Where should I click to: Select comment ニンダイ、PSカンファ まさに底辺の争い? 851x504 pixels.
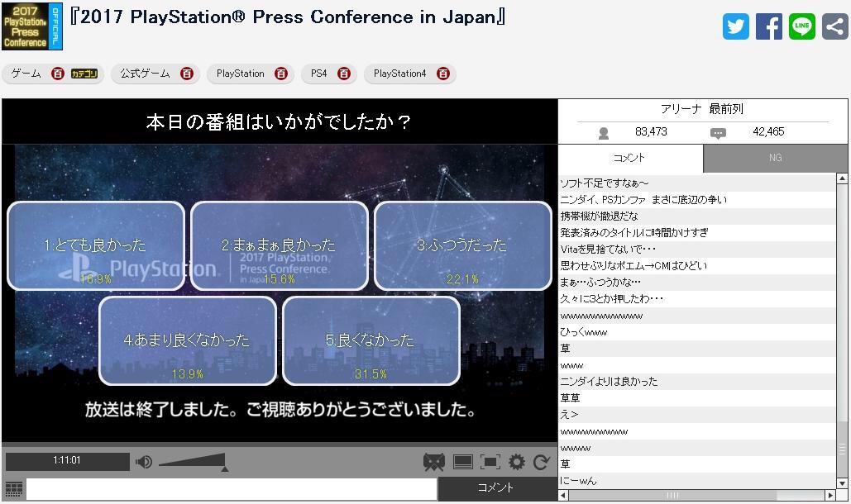click(x=697, y=199)
